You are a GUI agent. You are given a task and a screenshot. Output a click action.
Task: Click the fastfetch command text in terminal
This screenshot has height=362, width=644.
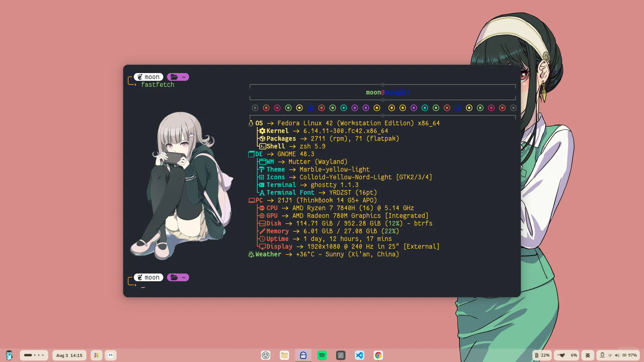point(158,84)
